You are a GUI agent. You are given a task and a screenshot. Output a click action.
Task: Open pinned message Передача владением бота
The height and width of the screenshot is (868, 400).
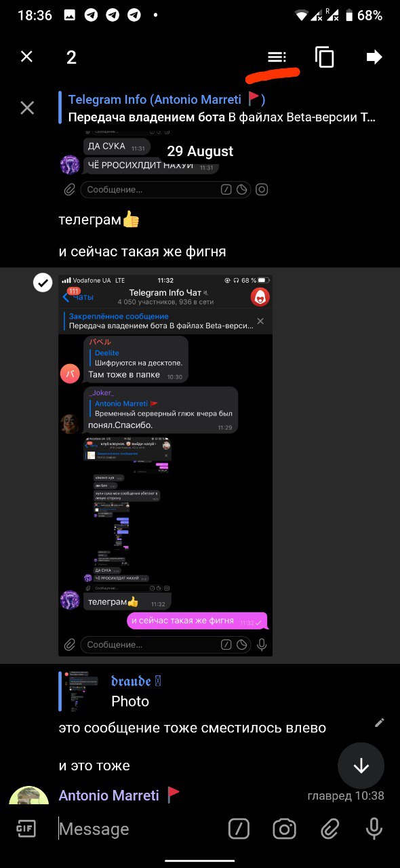[x=221, y=108]
